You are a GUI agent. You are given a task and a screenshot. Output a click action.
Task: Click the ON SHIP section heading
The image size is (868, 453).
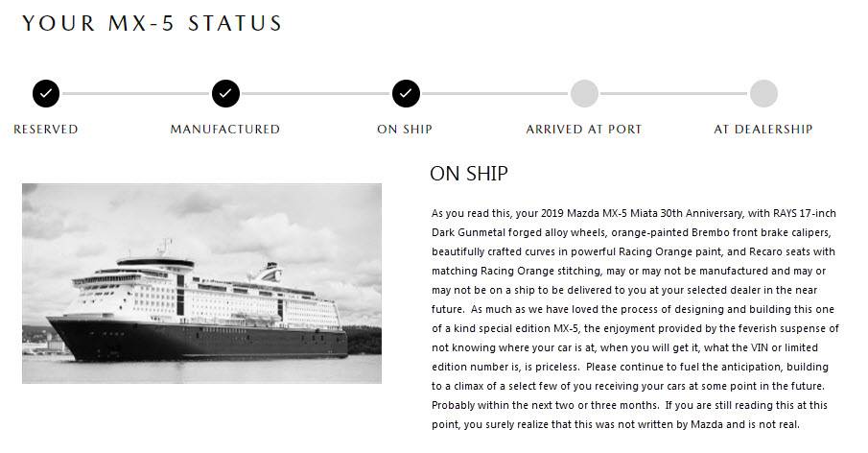tap(469, 174)
